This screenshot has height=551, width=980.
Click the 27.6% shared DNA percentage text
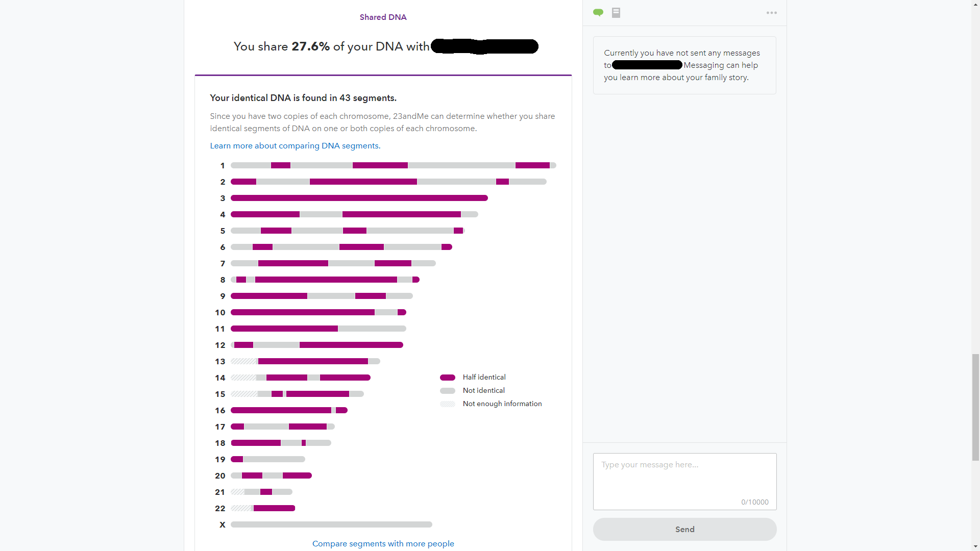(310, 46)
